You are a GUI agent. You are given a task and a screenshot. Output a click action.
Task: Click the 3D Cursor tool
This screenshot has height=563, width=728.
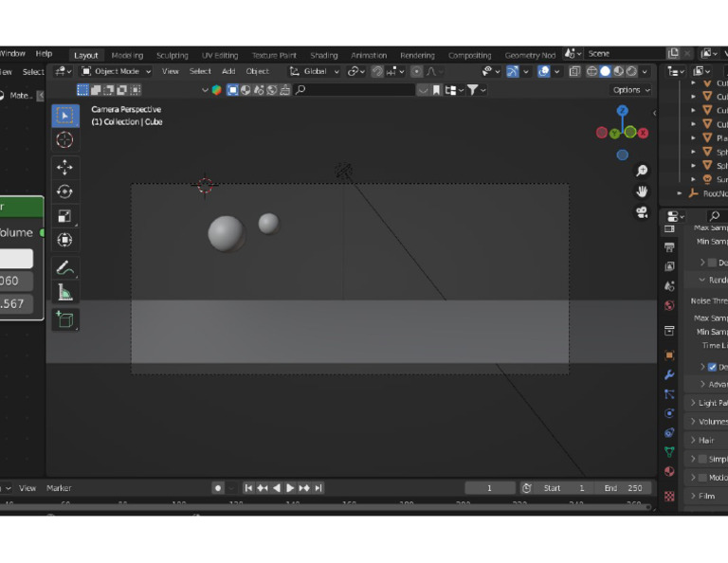click(x=64, y=140)
